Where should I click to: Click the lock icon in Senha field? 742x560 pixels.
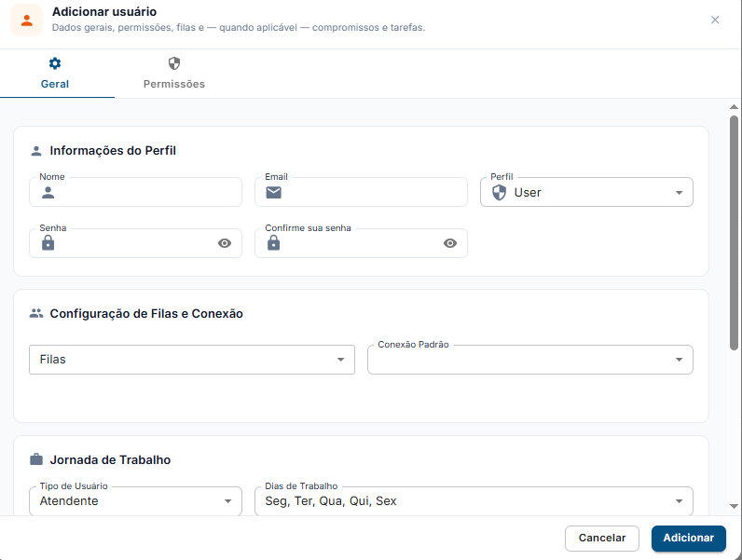tap(48, 243)
